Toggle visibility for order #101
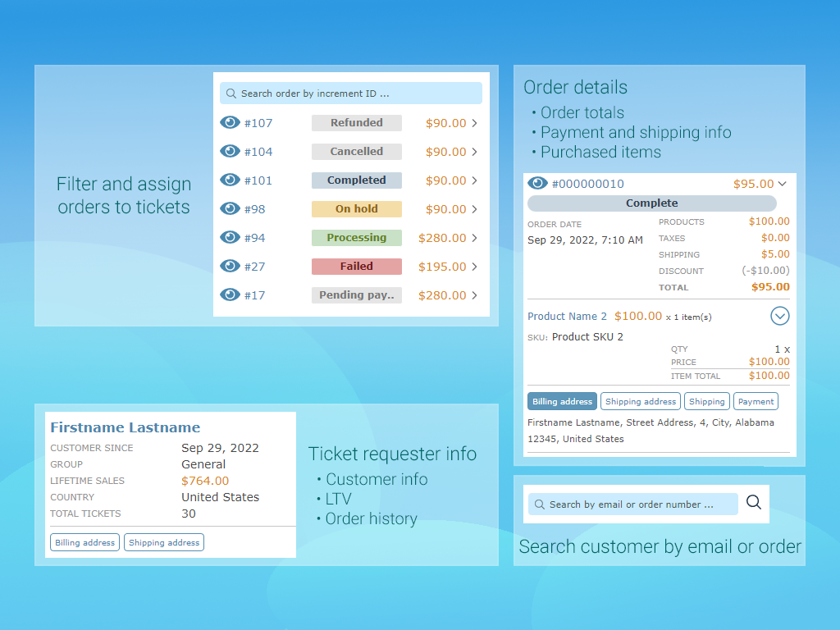 (231, 180)
